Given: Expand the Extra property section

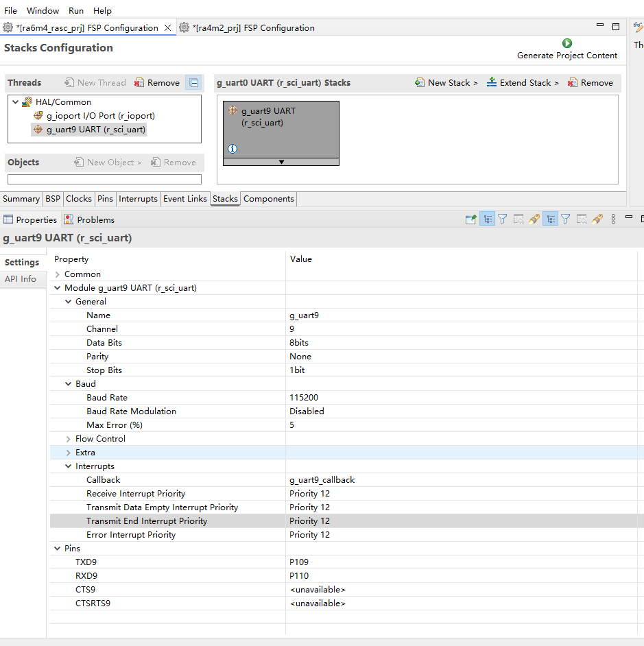Looking at the screenshot, I should pos(69,453).
